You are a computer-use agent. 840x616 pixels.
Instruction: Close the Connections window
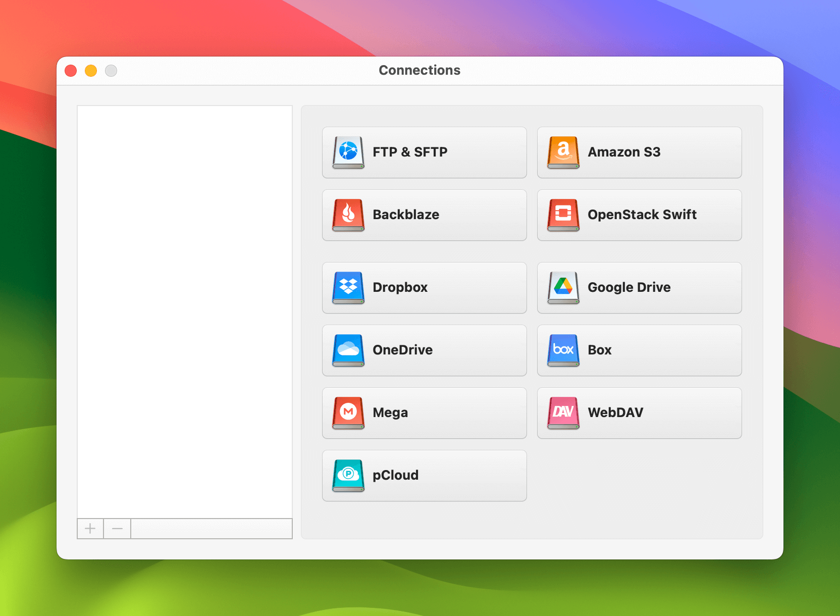pyautogui.click(x=71, y=71)
